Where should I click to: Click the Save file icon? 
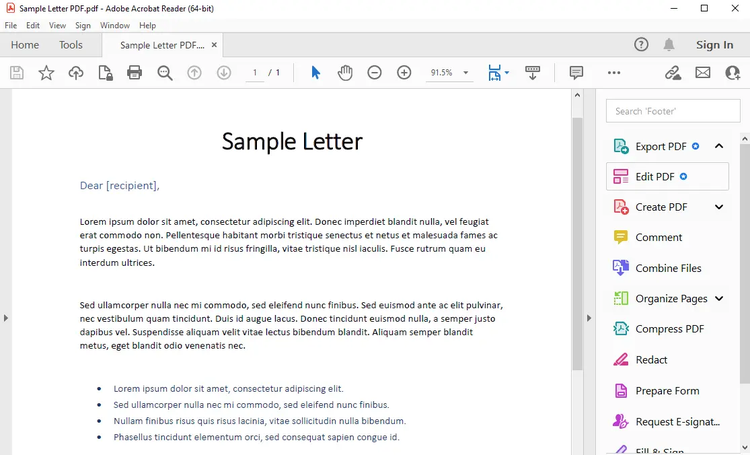17,73
